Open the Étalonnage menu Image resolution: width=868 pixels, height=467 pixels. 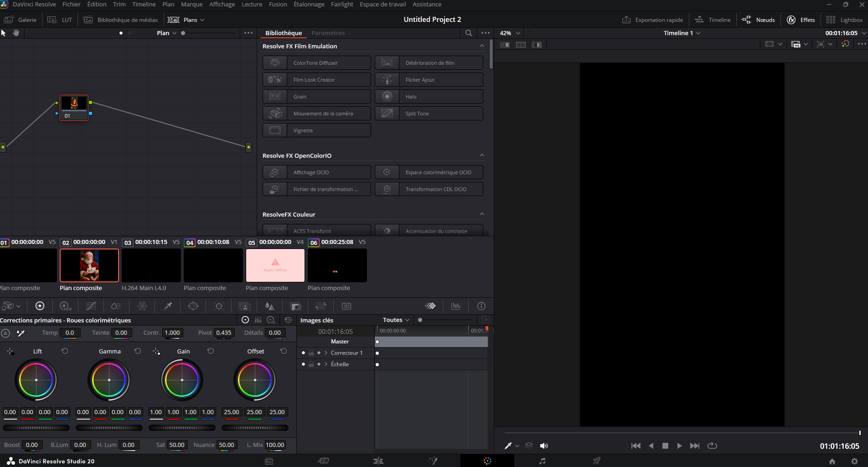click(x=309, y=4)
